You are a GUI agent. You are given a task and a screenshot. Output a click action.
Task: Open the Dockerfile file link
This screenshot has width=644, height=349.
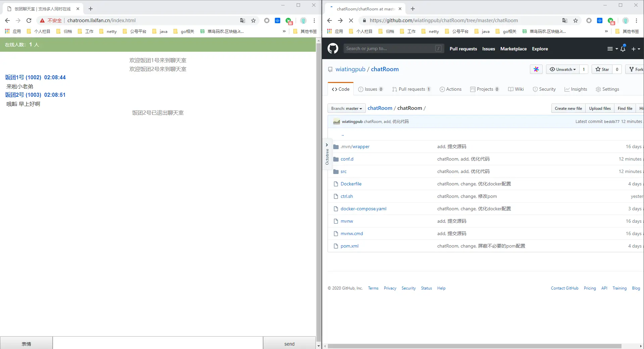click(x=351, y=184)
